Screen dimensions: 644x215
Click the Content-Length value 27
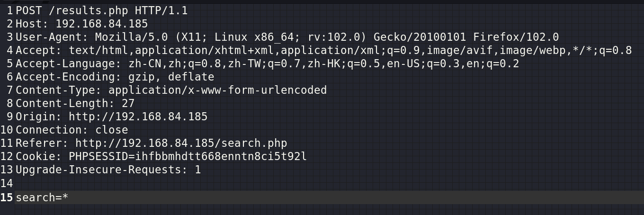coord(128,103)
